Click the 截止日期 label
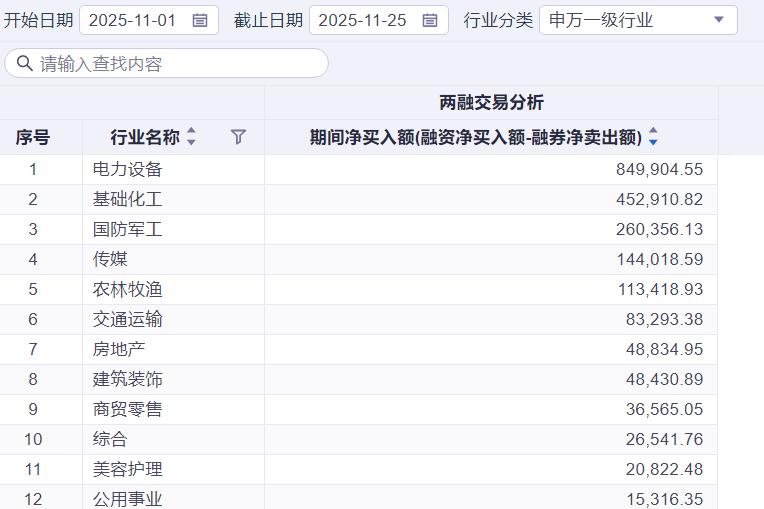Screen dimensions: 764x509 [x=268, y=20]
